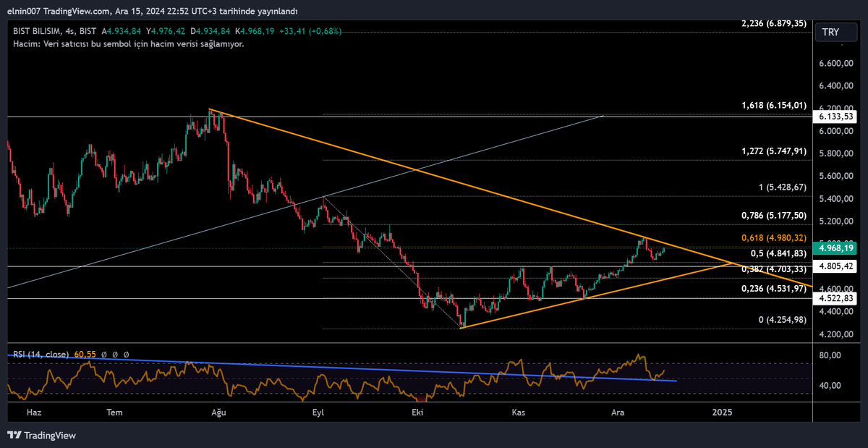Click the +33,41 (+0,68%) change value
The height and width of the screenshot is (448, 868).
(x=310, y=31)
